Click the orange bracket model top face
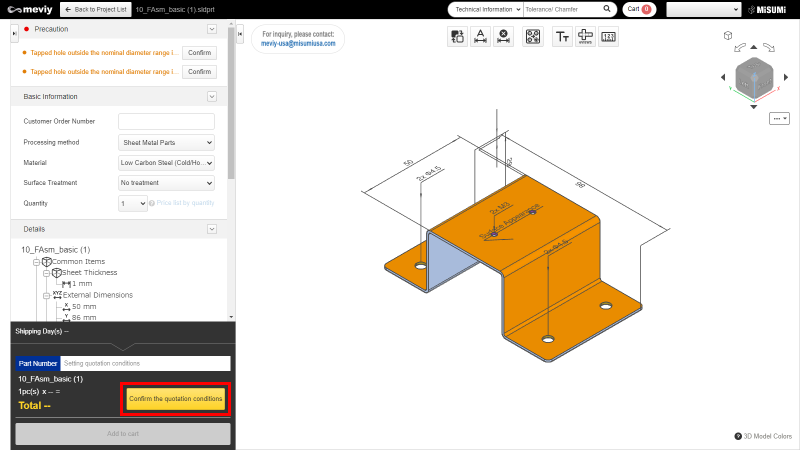The image size is (800, 450). pos(515,224)
